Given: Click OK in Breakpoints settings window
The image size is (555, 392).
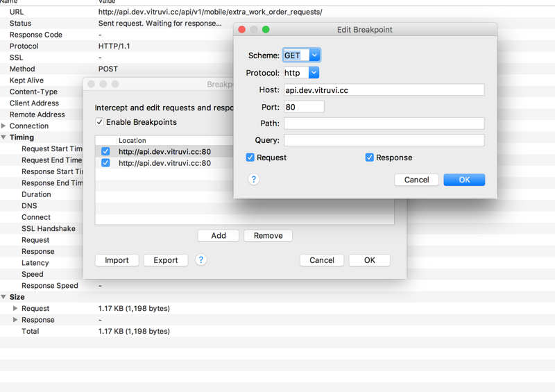Looking at the screenshot, I should coord(370,260).
